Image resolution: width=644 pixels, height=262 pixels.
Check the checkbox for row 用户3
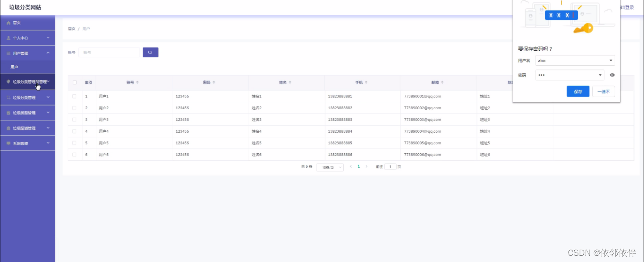pos(75,120)
